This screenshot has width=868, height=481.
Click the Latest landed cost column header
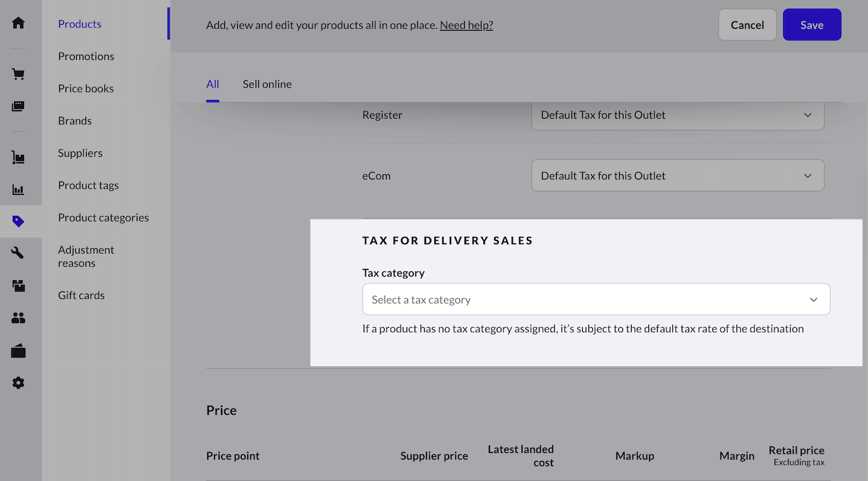pos(521,456)
